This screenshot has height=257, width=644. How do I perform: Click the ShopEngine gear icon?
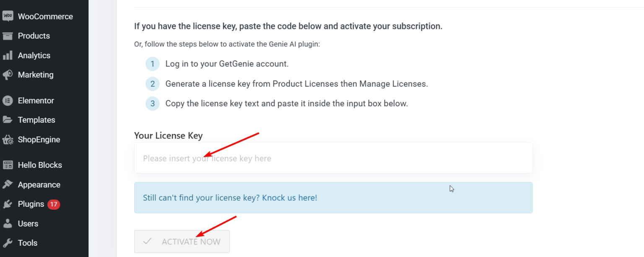[x=8, y=139]
